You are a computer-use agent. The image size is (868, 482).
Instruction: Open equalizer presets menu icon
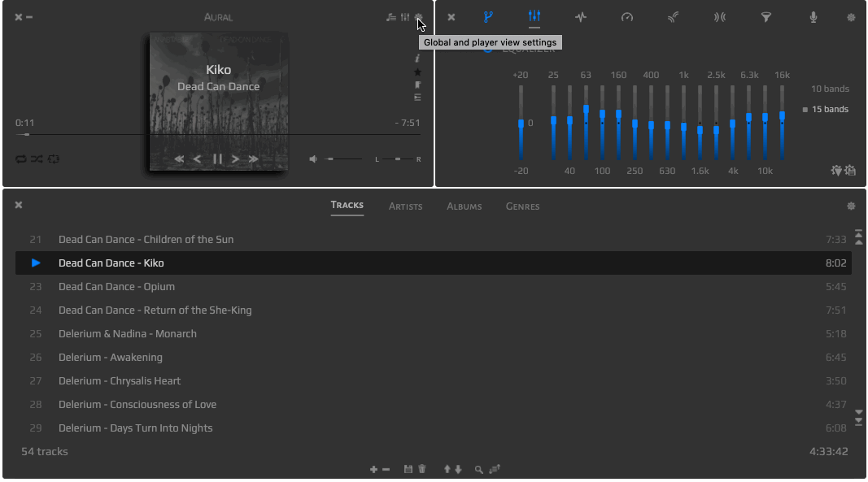tap(836, 171)
